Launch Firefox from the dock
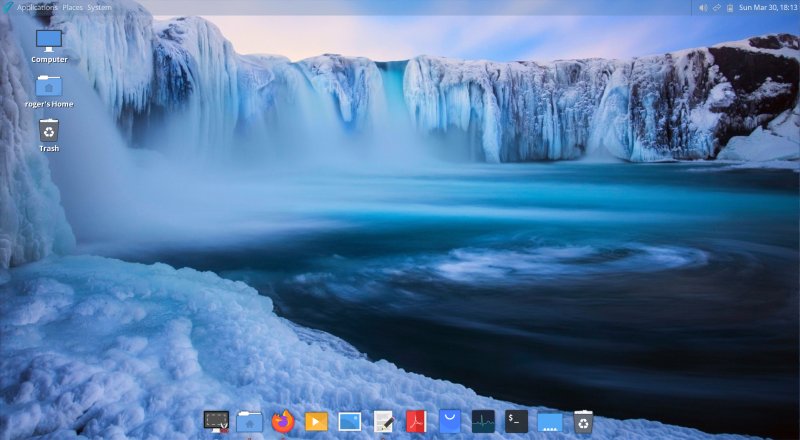The height and width of the screenshot is (440, 800). pyautogui.click(x=283, y=421)
